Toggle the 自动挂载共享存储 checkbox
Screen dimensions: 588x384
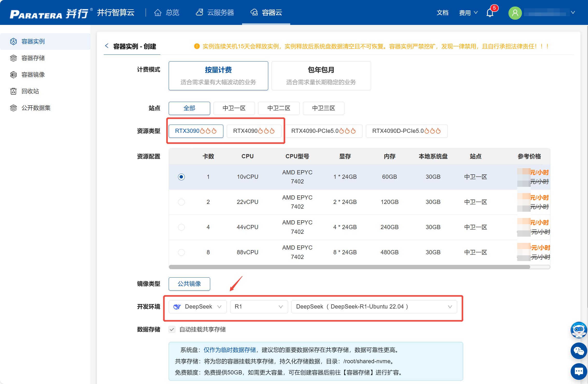click(172, 330)
